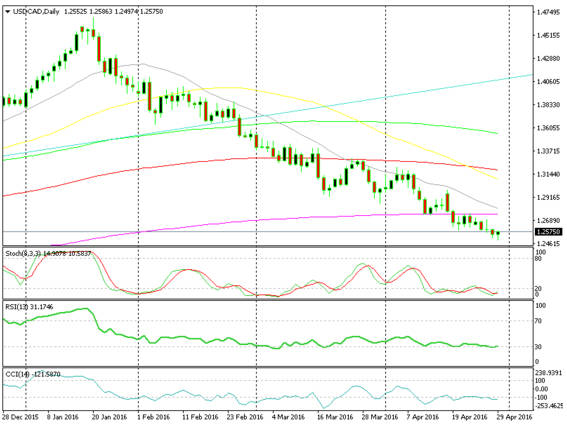Select the USDCAD,Daily chart title
This screenshot has height=430, width=567.
(36, 12)
